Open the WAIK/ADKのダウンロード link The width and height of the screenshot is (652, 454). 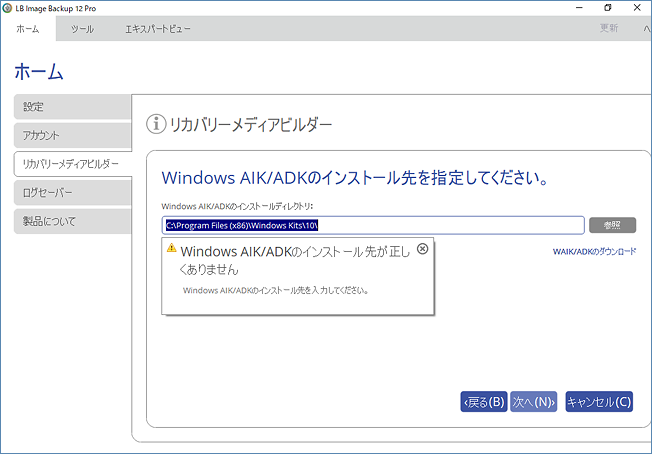click(594, 251)
